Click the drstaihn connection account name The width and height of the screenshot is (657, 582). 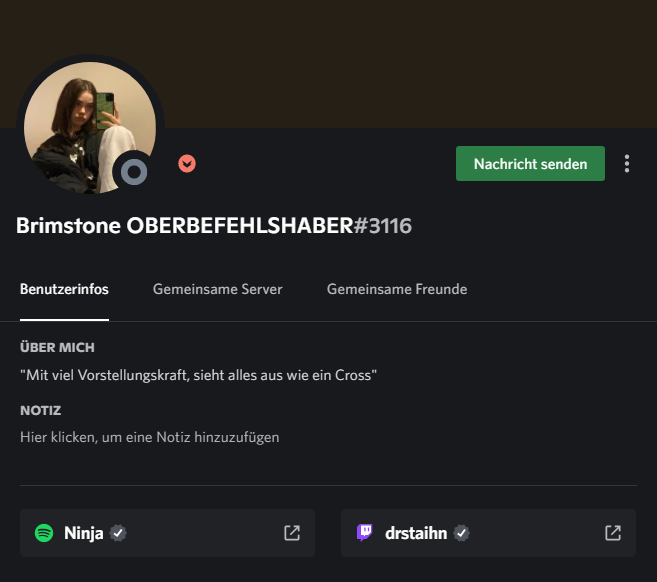tap(416, 533)
